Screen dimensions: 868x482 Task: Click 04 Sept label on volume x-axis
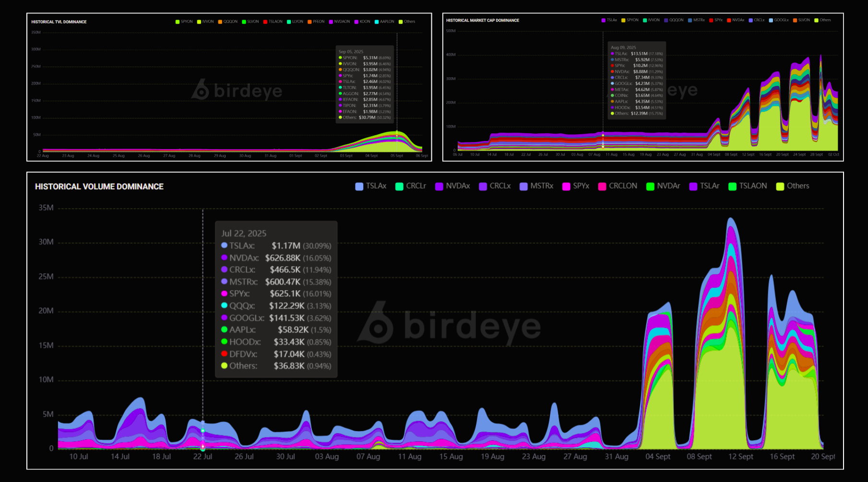(658, 457)
